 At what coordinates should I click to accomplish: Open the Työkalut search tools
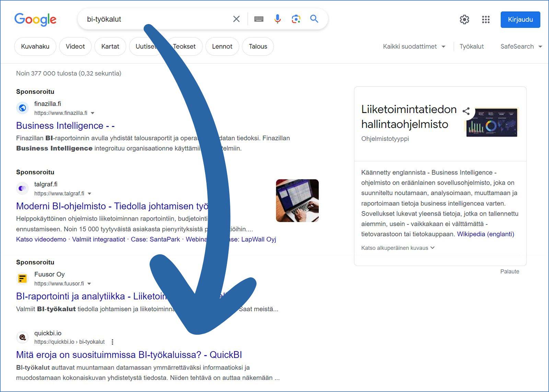[x=471, y=46]
